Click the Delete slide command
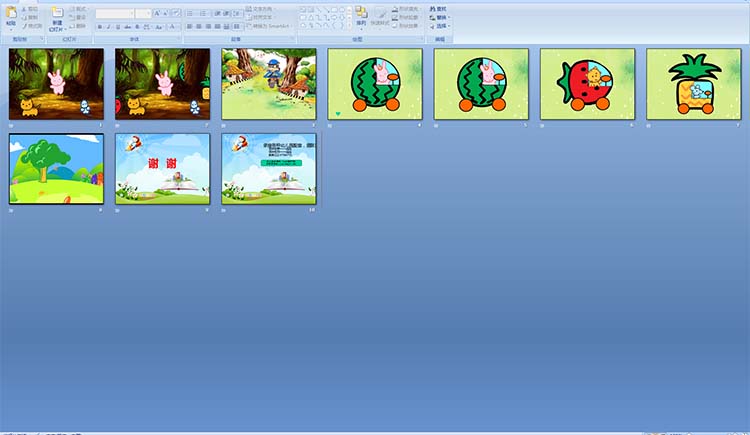 coord(77,26)
